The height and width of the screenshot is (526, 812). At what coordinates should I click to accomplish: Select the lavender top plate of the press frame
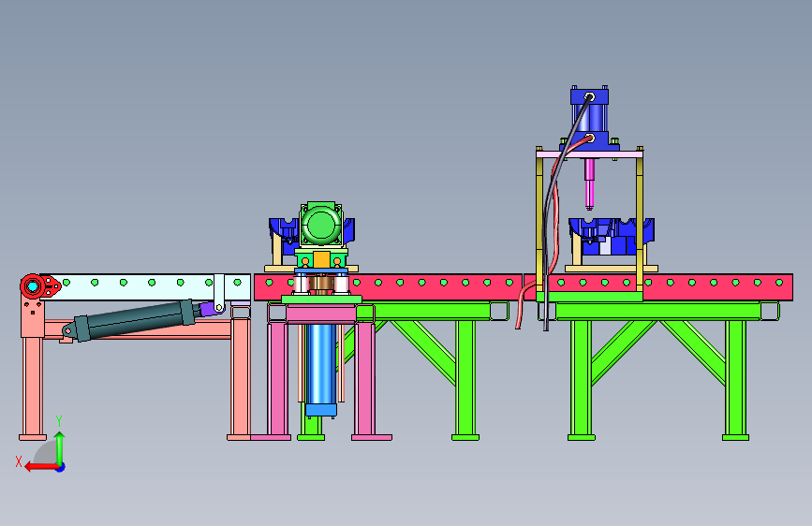(589, 154)
